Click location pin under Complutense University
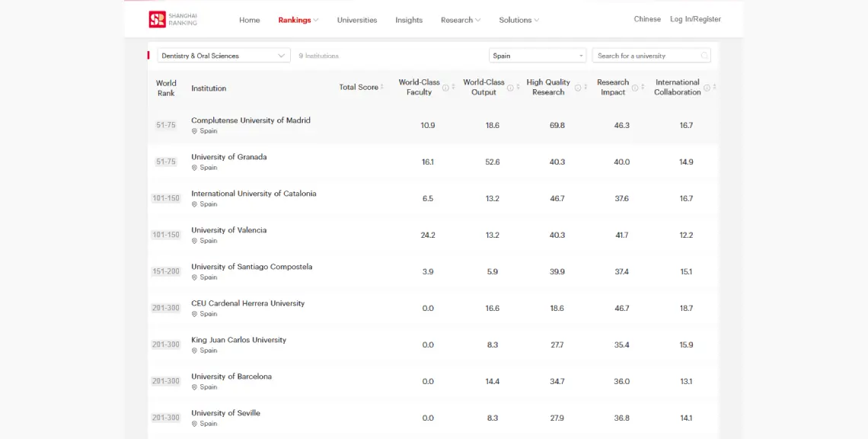The image size is (868, 439). point(194,131)
